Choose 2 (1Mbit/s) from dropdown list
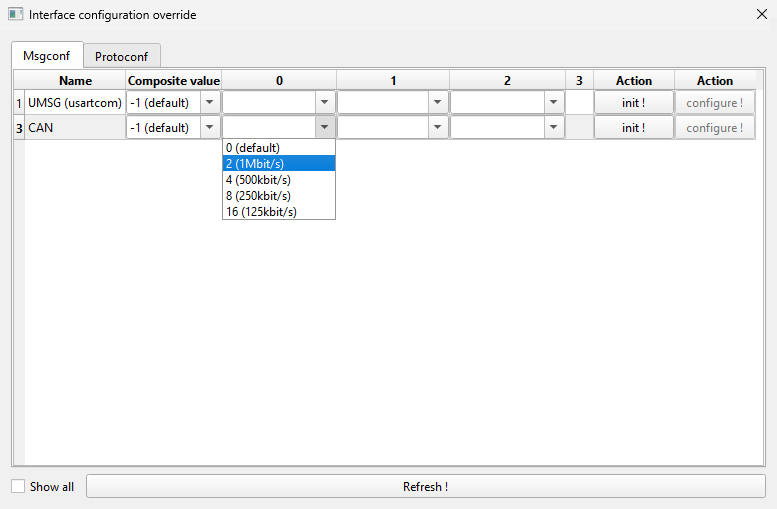The height and width of the screenshot is (509, 777). [x=278, y=164]
